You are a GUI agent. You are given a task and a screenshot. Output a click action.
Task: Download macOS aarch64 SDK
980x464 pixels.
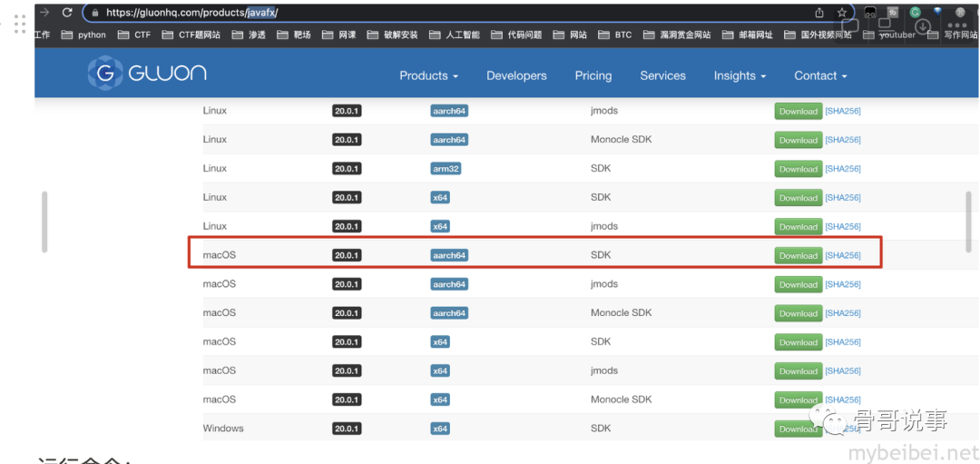tap(799, 256)
